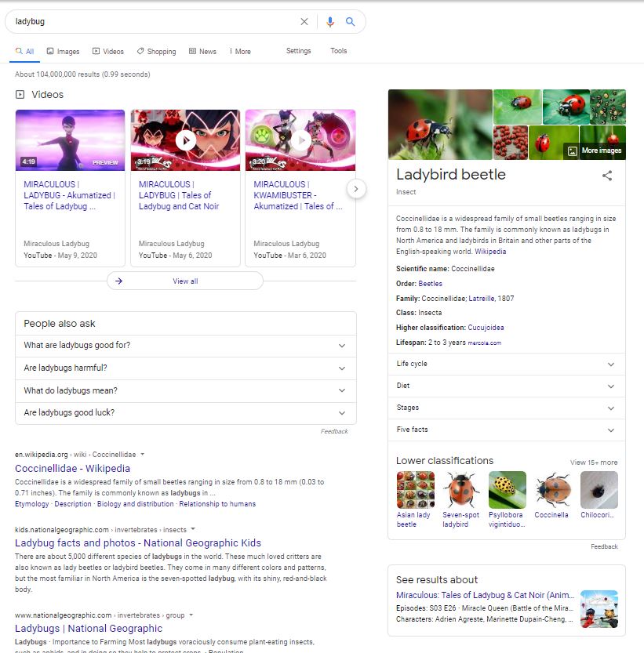Expand 'What do ladybugs mean?' question
644x653 pixels.
(185, 390)
